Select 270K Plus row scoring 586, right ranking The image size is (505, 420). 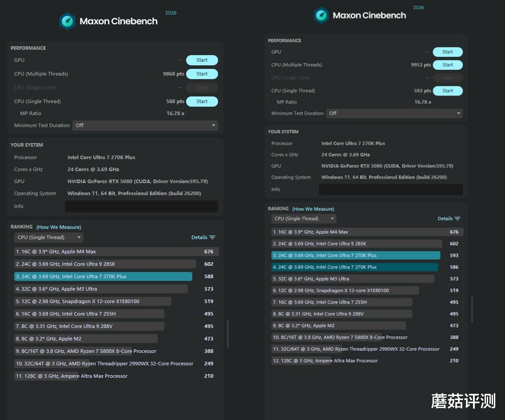pyautogui.click(x=367, y=267)
